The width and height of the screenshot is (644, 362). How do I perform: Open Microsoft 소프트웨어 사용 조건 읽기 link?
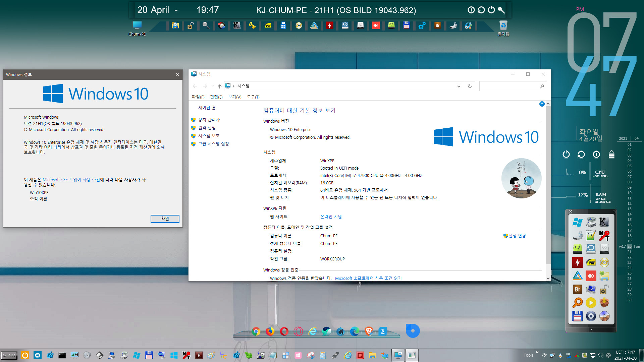click(368, 278)
